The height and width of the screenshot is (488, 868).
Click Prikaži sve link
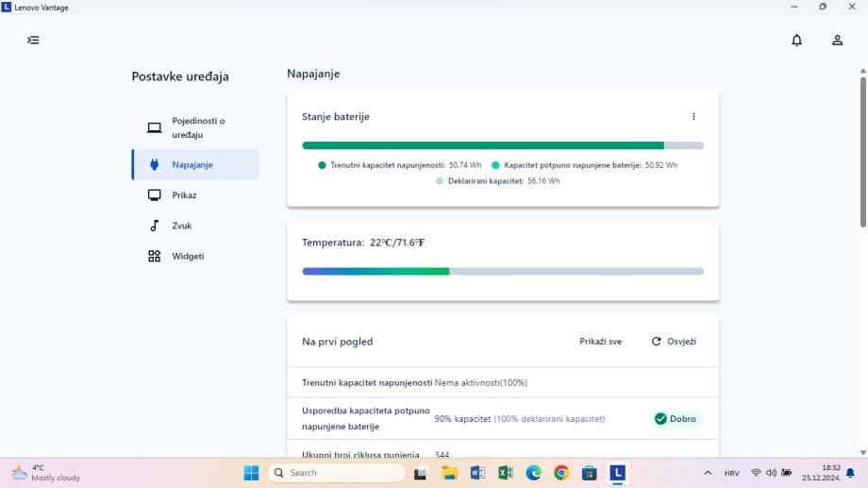(x=600, y=341)
